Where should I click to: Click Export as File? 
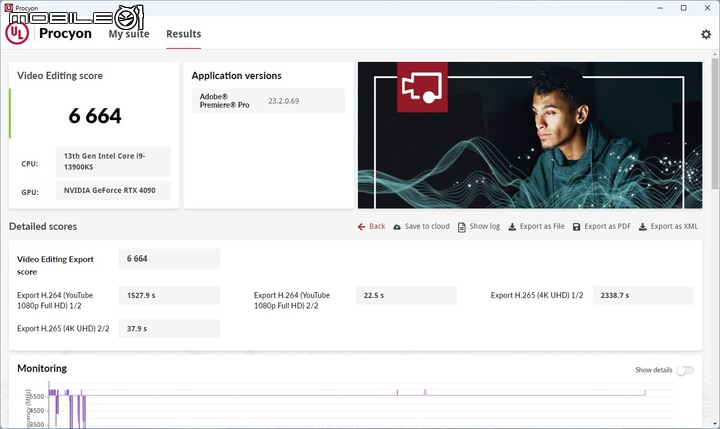pyautogui.click(x=542, y=226)
